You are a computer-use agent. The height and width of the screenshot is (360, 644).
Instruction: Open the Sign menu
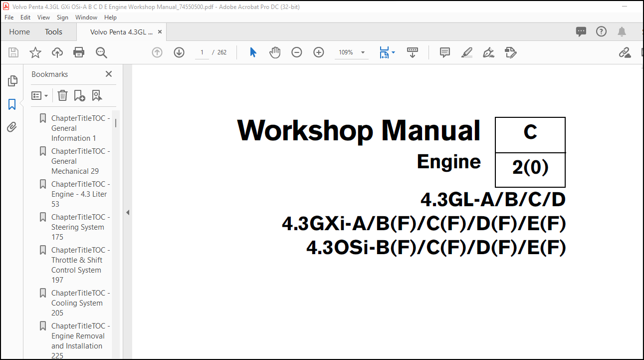(62, 17)
